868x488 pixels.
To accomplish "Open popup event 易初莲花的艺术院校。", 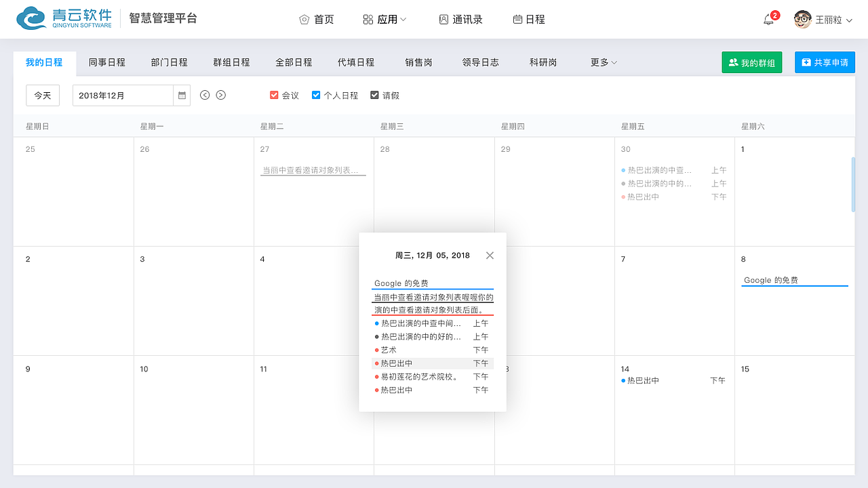I will click(x=433, y=376).
